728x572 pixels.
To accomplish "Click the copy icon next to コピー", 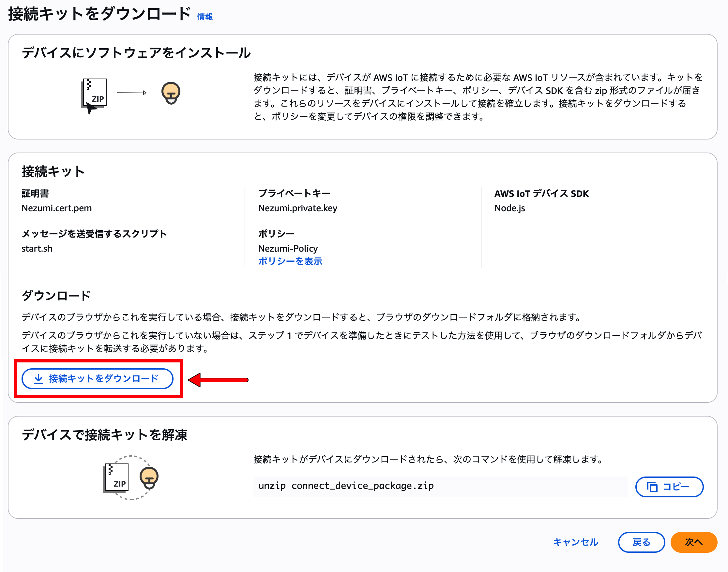I will 652,487.
